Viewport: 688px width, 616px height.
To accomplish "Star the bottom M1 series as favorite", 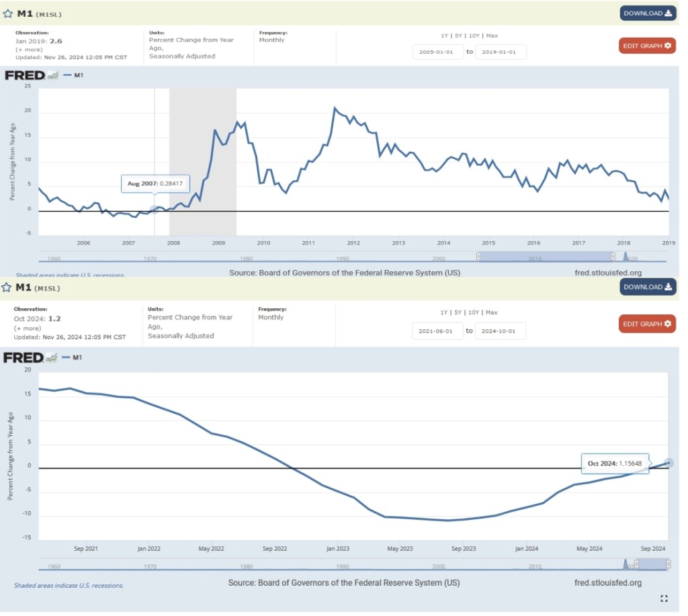I will click(x=7, y=288).
